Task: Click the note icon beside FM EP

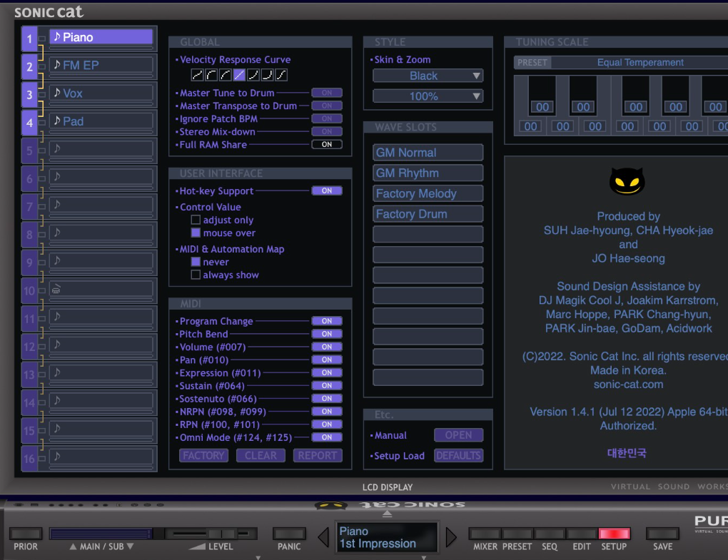Action: coord(57,64)
